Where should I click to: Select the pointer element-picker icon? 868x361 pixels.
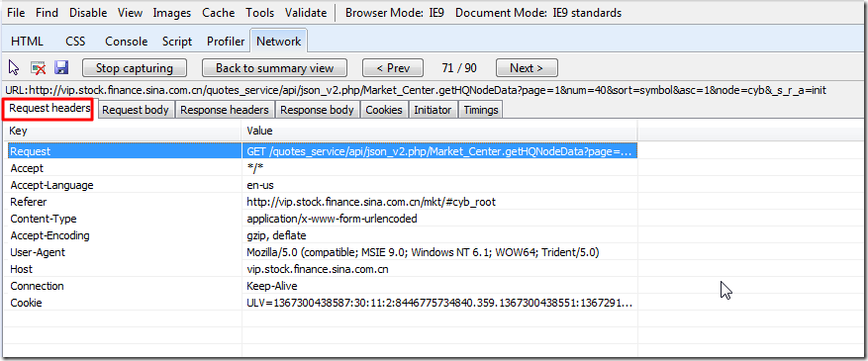point(14,68)
